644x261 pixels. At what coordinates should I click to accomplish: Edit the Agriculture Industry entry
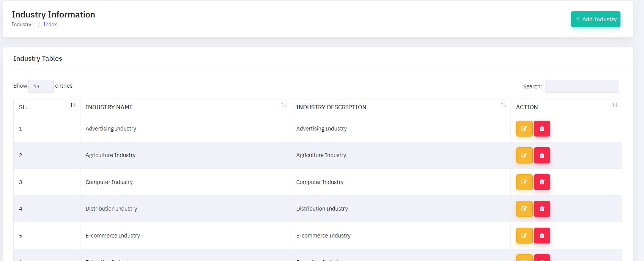pyautogui.click(x=524, y=156)
